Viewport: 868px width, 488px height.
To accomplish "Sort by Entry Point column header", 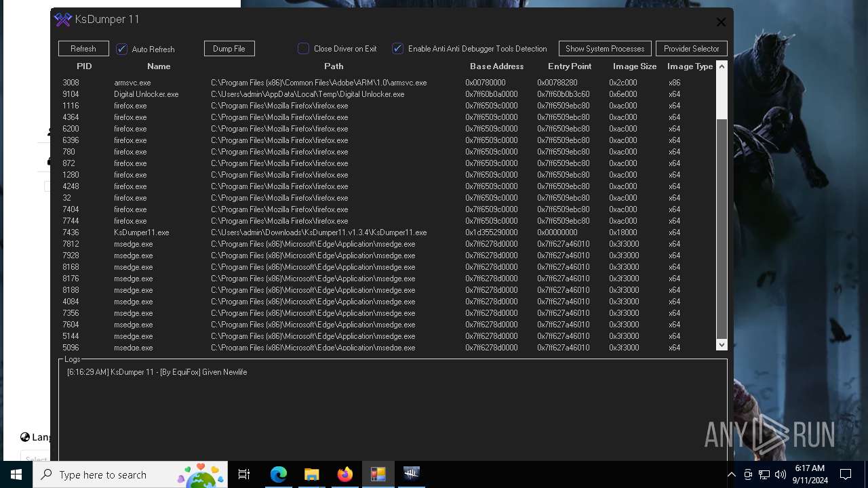I will (x=570, y=66).
